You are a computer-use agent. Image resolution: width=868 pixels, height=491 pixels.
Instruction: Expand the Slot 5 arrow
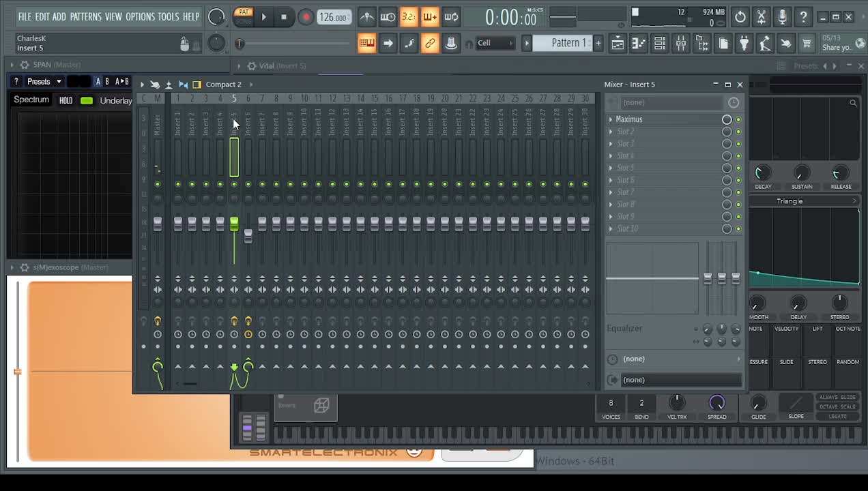[611, 168]
